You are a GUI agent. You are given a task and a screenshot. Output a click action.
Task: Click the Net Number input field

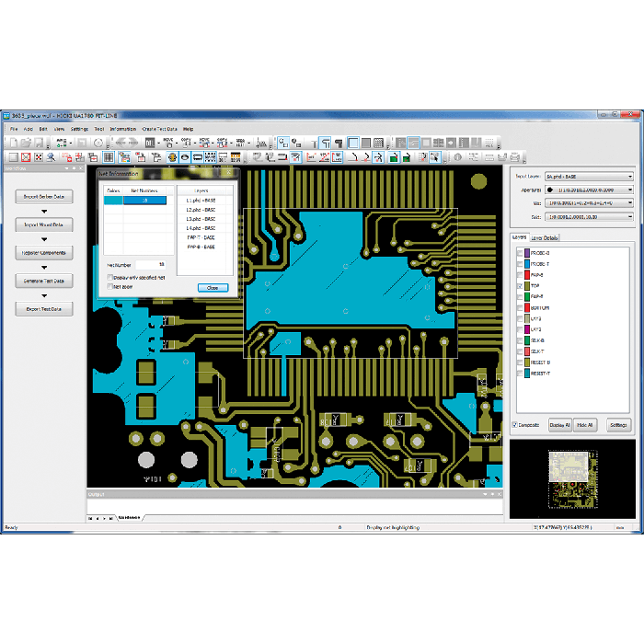click(149, 264)
